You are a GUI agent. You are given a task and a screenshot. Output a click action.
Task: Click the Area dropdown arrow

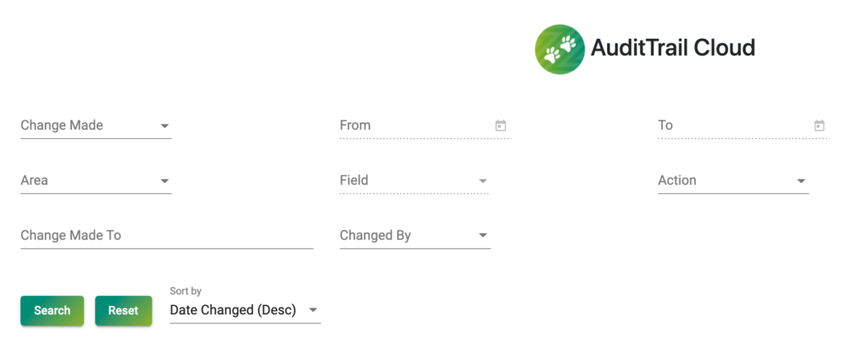coord(164,181)
